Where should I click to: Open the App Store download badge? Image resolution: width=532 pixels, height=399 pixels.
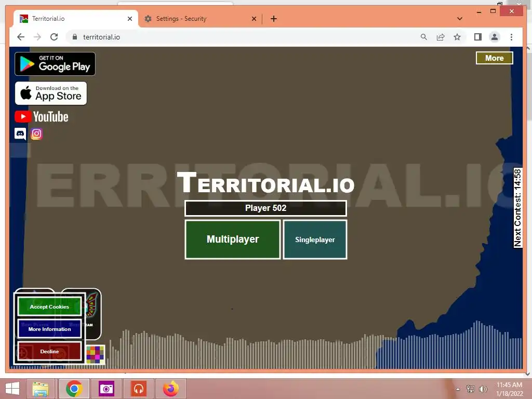point(51,94)
